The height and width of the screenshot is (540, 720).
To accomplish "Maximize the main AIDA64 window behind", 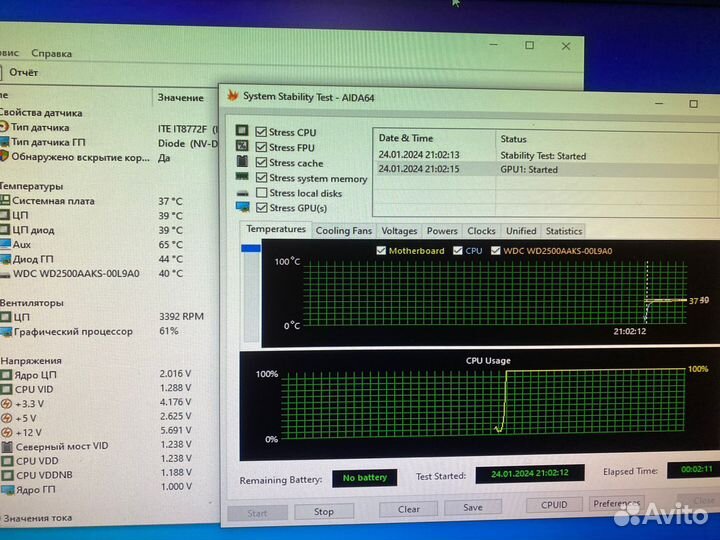I will [x=529, y=45].
